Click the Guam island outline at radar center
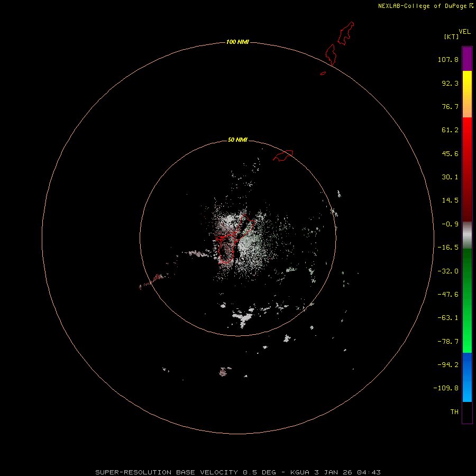This screenshot has height=476, width=476. coord(235,239)
